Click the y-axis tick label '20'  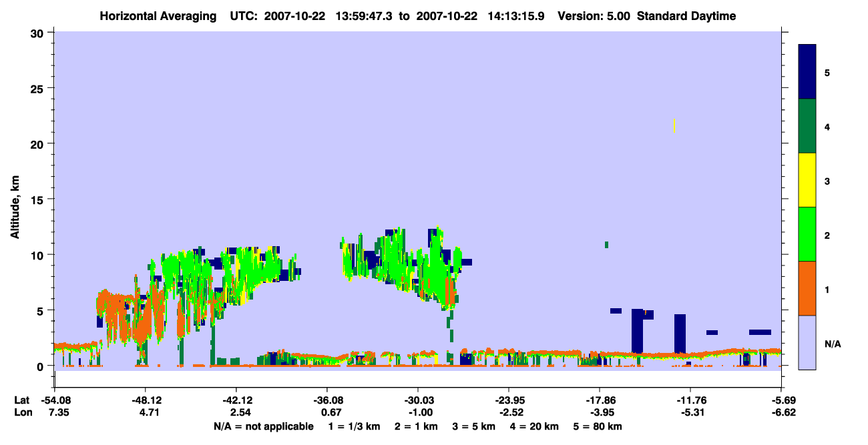[39, 144]
